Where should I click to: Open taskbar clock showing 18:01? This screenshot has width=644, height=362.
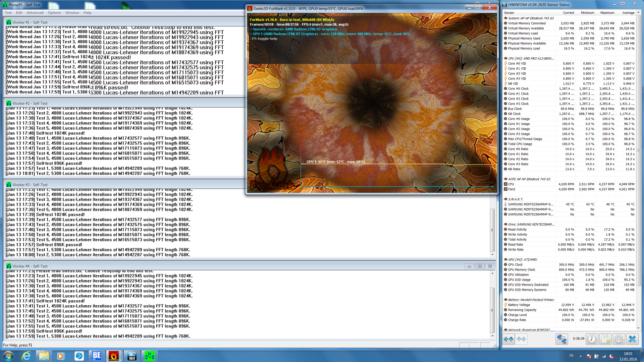click(x=628, y=356)
